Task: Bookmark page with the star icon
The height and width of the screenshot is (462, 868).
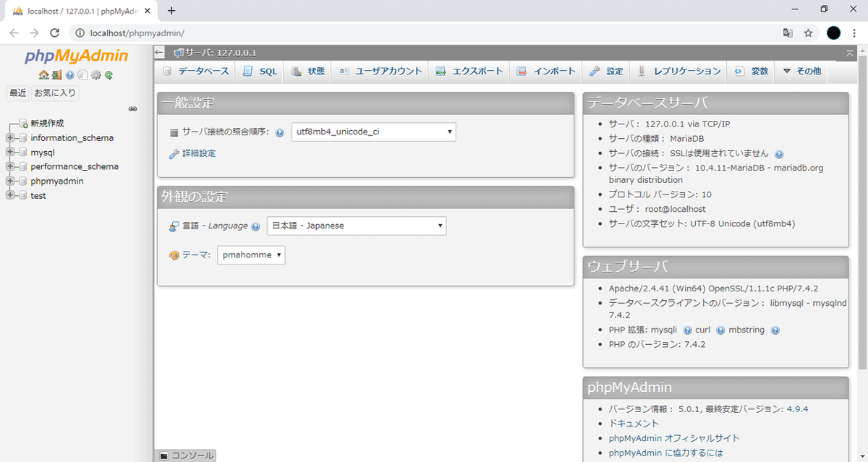Action: [808, 33]
